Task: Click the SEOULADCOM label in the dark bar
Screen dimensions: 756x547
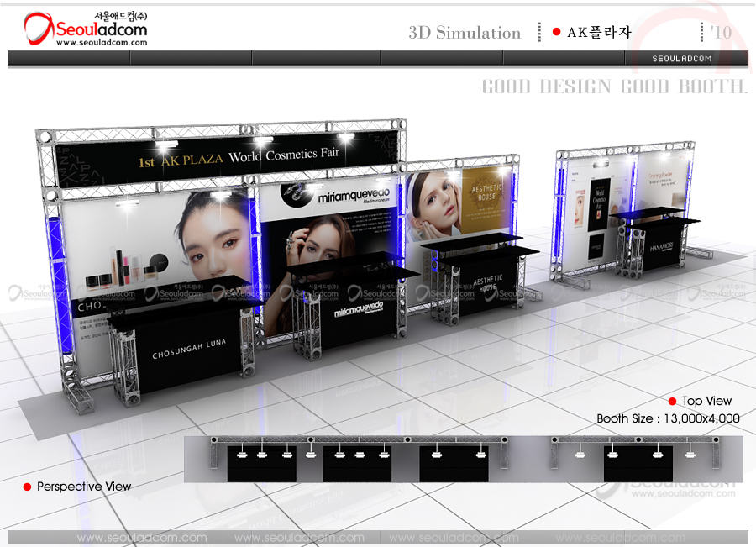Action: coord(682,59)
